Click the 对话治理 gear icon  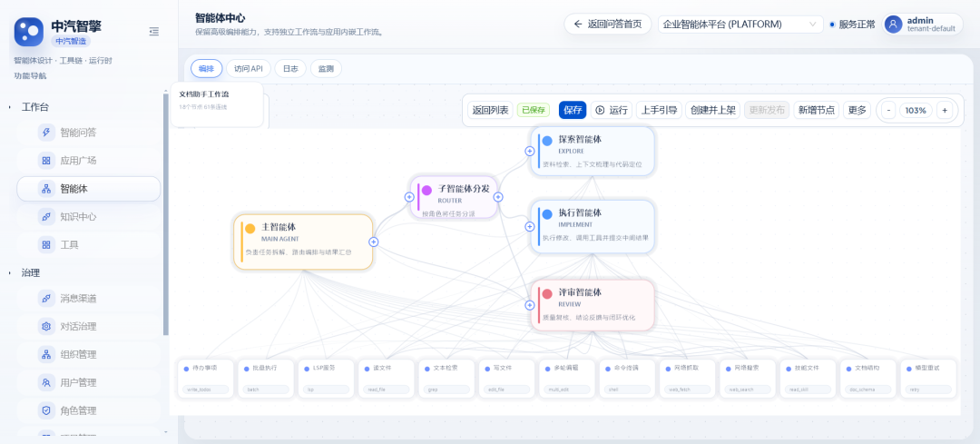point(46,327)
